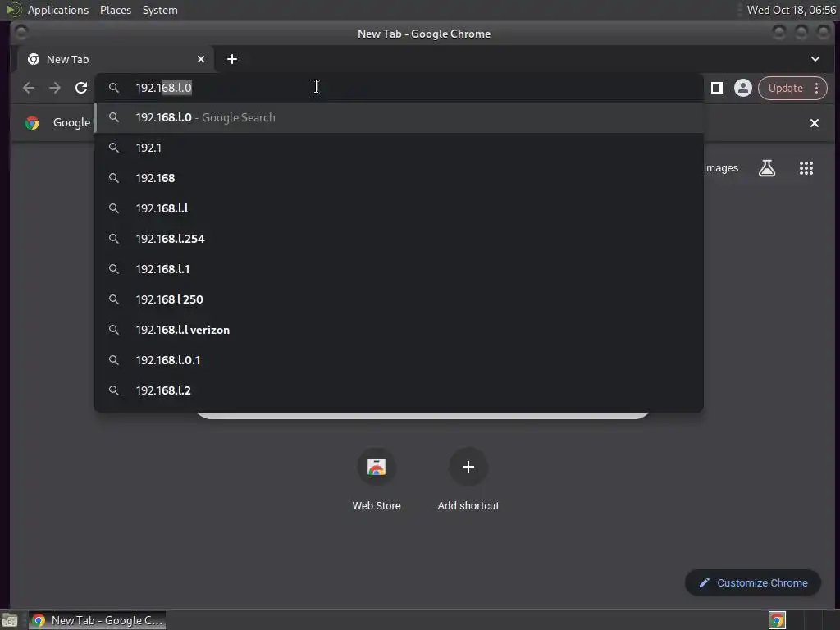Click the Update button
This screenshot has width=840, height=630.
(x=785, y=88)
